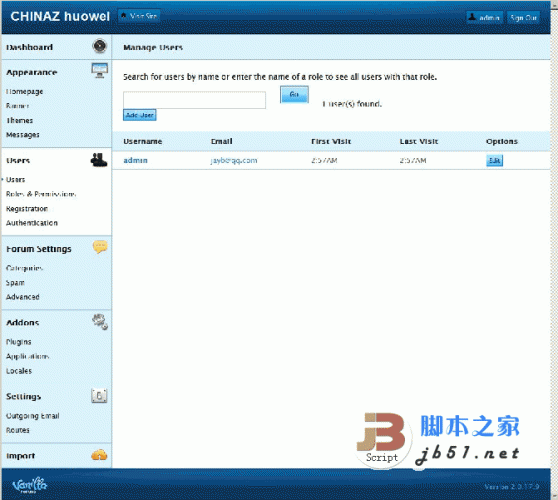The width and height of the screenshot is (558, 500).
Task: Click the Last Visit column header
Action: click(x=419, y=141)
